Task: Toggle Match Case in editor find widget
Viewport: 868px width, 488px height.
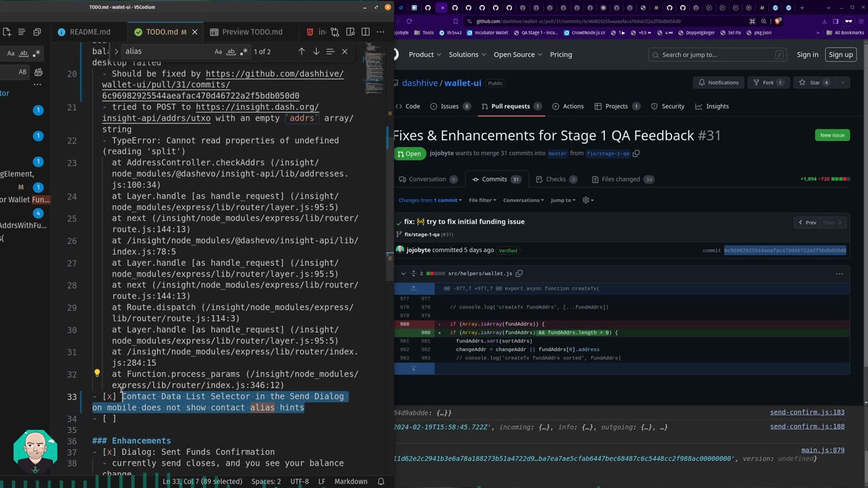Action: (x=218, y=52)
